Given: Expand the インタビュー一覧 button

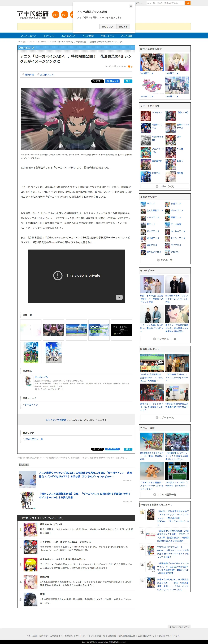Looking at the screenshot, I should tap(164, 339).
